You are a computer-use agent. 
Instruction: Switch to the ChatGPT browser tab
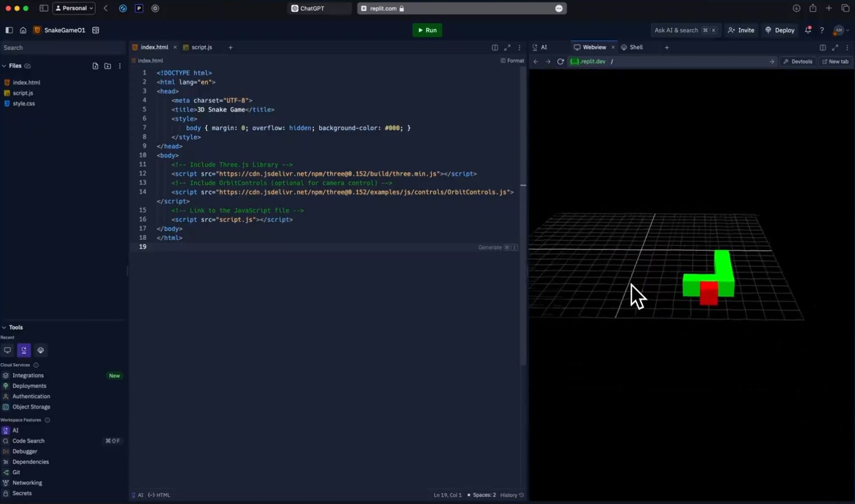(319, 8)
